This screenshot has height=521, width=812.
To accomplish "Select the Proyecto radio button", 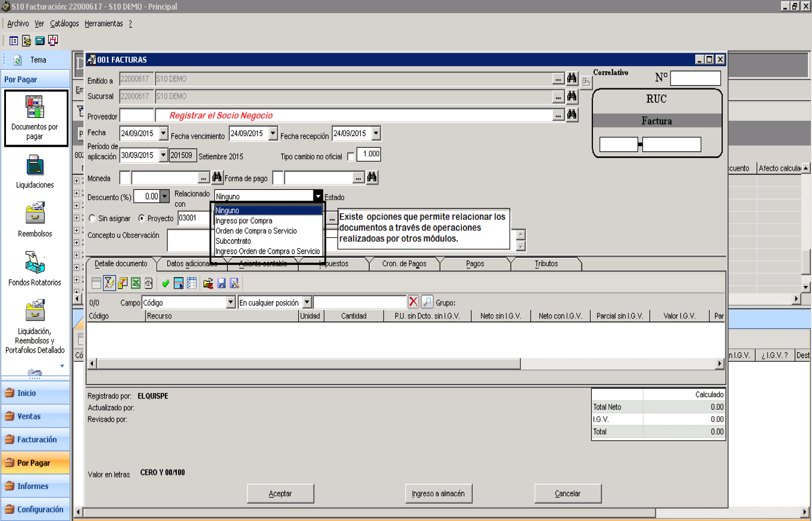I will 142,219.
